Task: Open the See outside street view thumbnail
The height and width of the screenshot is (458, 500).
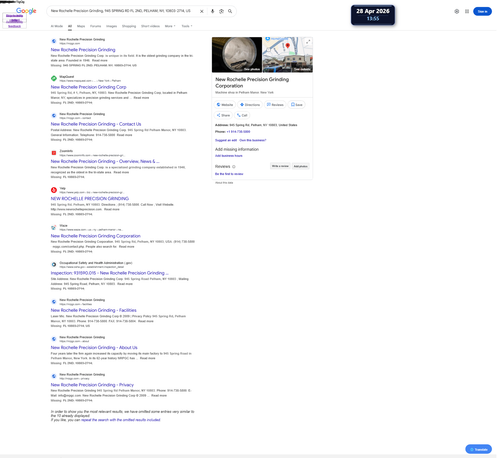Action: pyautogui.click(x=288, y=64)
